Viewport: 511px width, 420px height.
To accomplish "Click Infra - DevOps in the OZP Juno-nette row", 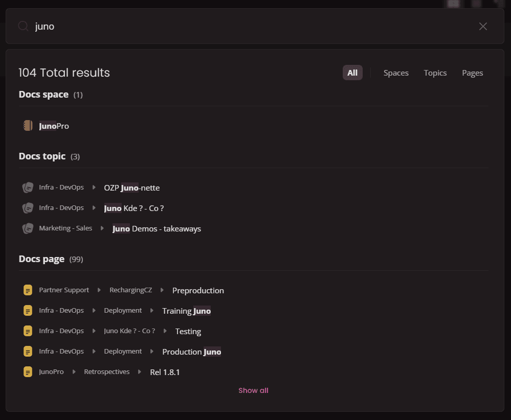I will [61, 187].
